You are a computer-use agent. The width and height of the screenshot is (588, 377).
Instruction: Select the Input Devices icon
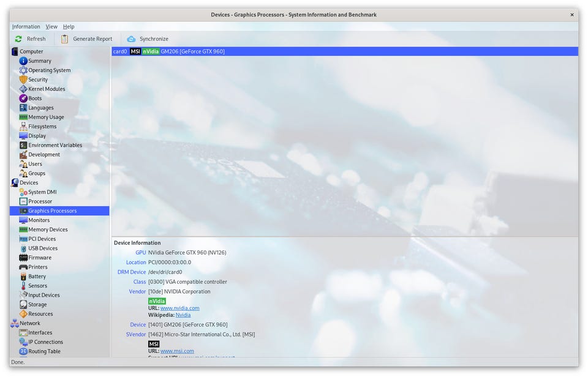click(x=23, y=295)
